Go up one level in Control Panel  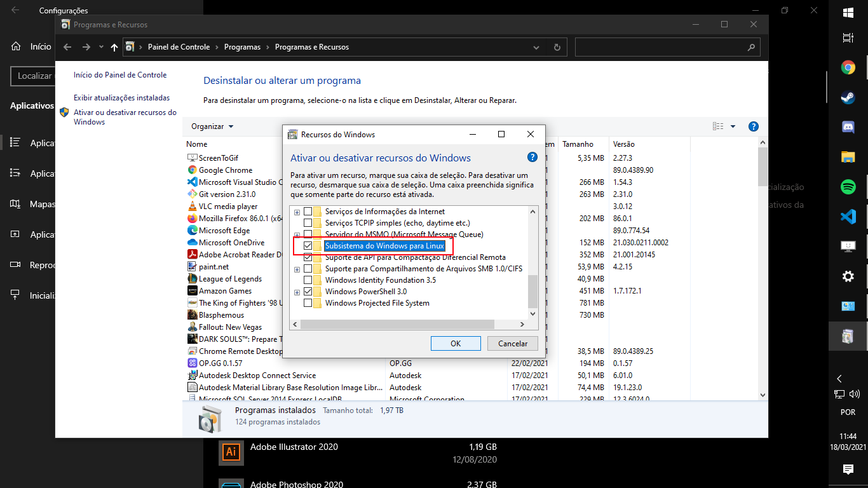click(x=114, y=47)
